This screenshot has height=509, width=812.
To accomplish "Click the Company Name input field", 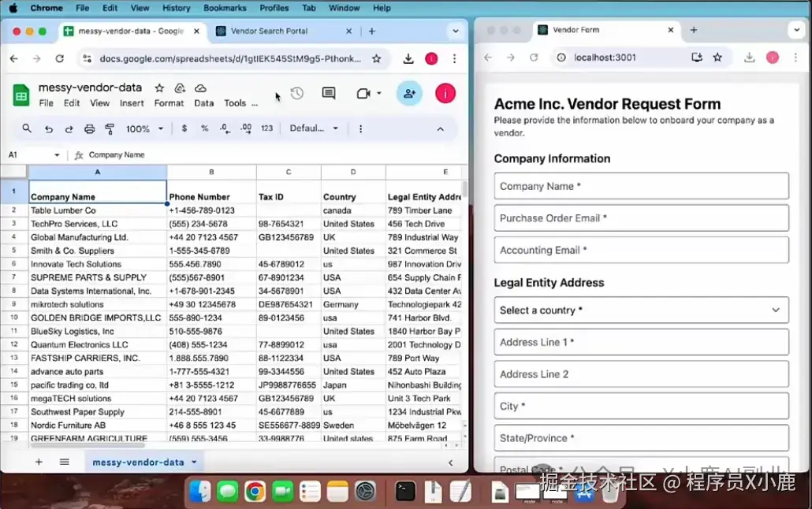I will point(641,186).
